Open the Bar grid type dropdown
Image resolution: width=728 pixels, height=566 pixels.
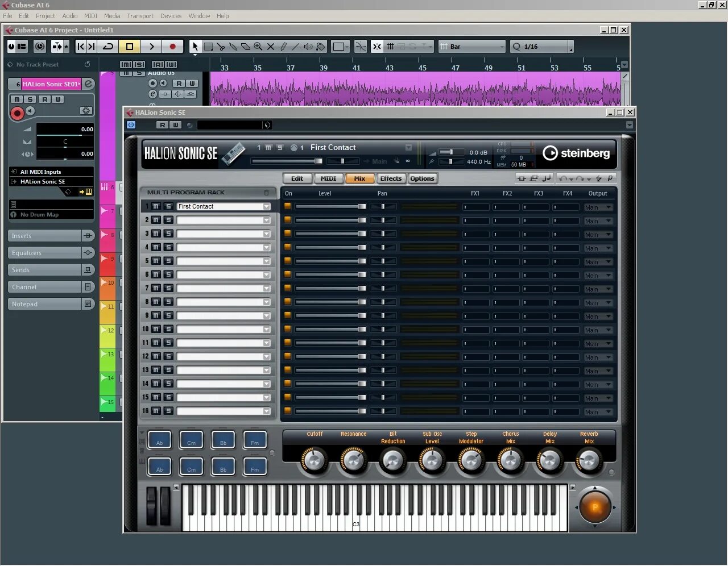[x=472, y=47]
